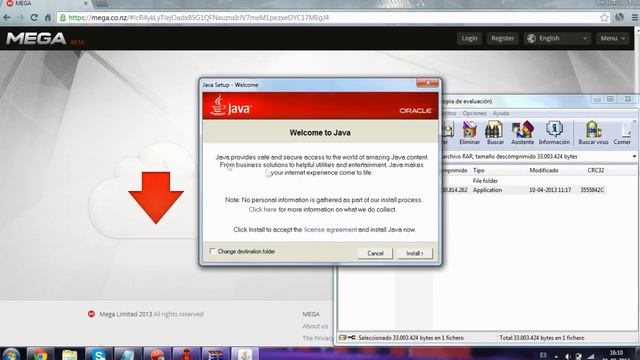Click 'Seleccionado 33.003.424 bytes' status text

coord(411,338)
